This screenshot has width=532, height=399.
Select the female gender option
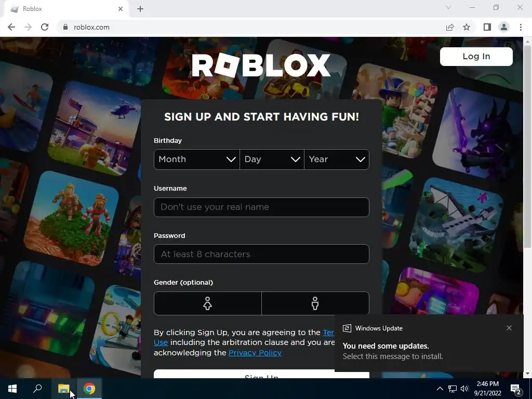pyautogui.click(x=208, y=303)
